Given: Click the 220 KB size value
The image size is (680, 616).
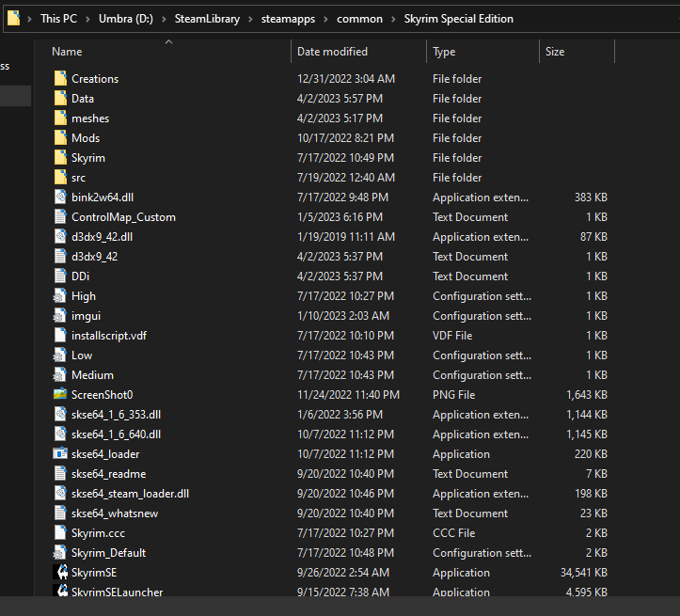Looking at the screenshot, I should [591, 454].
